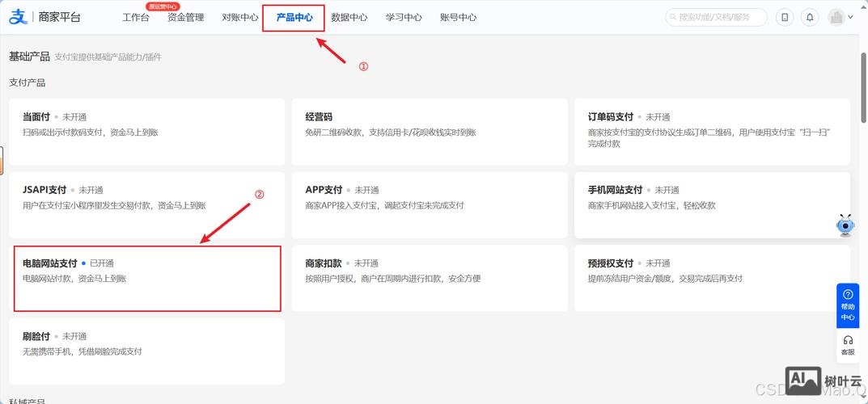
Task: Click the robot assistant mascot
Action: (845, 225)
